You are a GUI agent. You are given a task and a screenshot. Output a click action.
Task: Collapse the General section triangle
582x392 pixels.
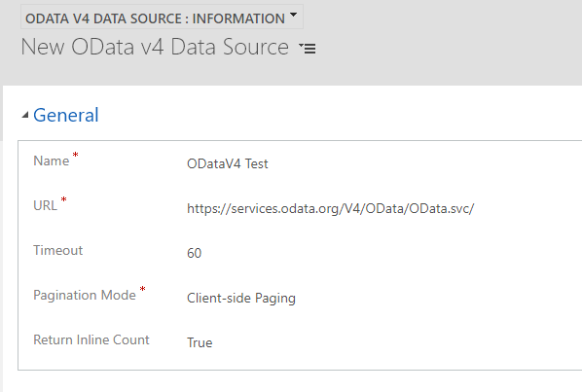coord(25,115)
